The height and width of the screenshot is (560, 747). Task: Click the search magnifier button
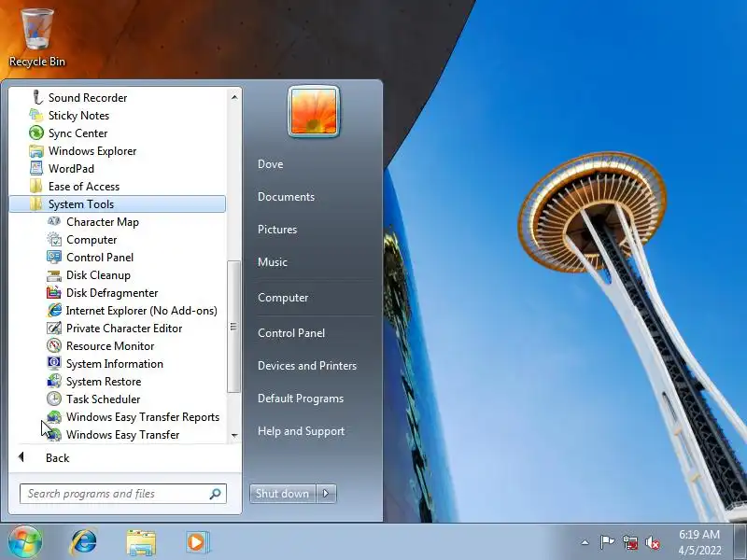point(216,494)
